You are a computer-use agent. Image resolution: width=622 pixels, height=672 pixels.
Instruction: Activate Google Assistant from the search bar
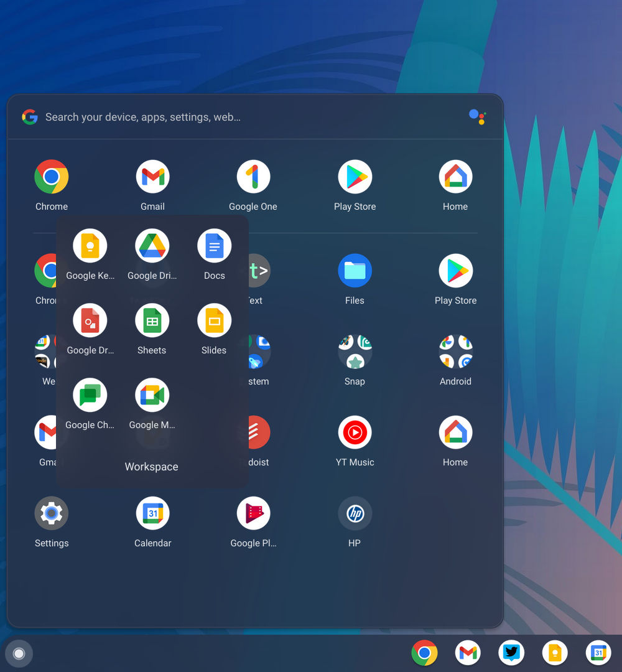point(477,117)
